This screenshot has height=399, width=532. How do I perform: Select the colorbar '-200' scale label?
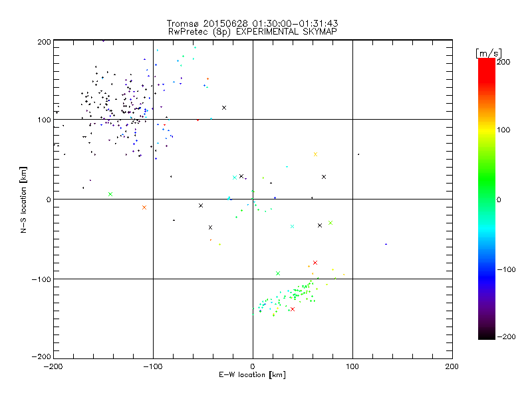tap(506, 336)
